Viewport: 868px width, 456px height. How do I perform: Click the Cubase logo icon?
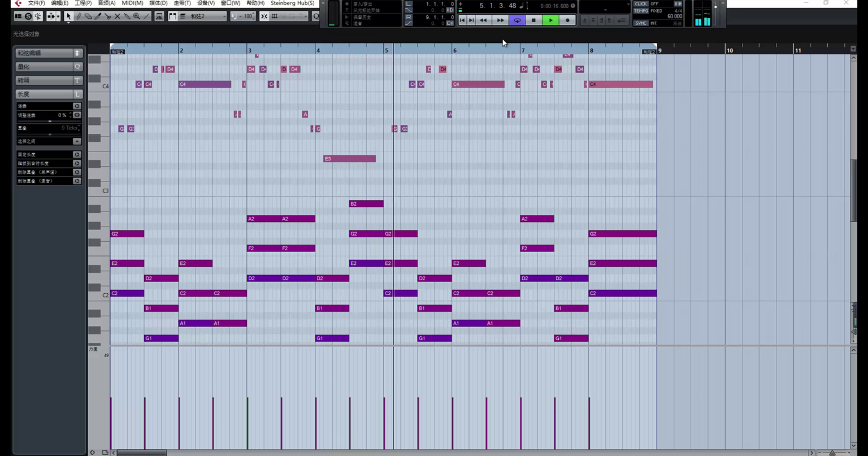[x=18, y=3]
